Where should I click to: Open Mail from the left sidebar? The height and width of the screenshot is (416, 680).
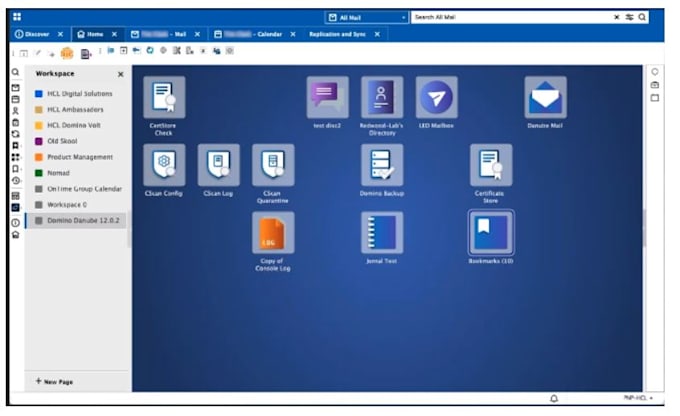(x=16, y=88)
